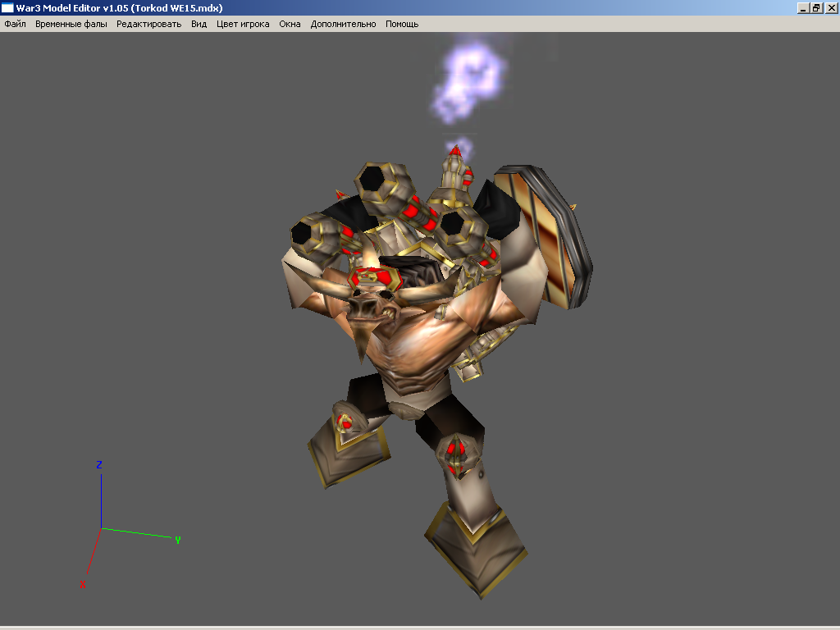840x630 pixels.
Task: Open the Временные фалы menu
Action: point(71,24)
